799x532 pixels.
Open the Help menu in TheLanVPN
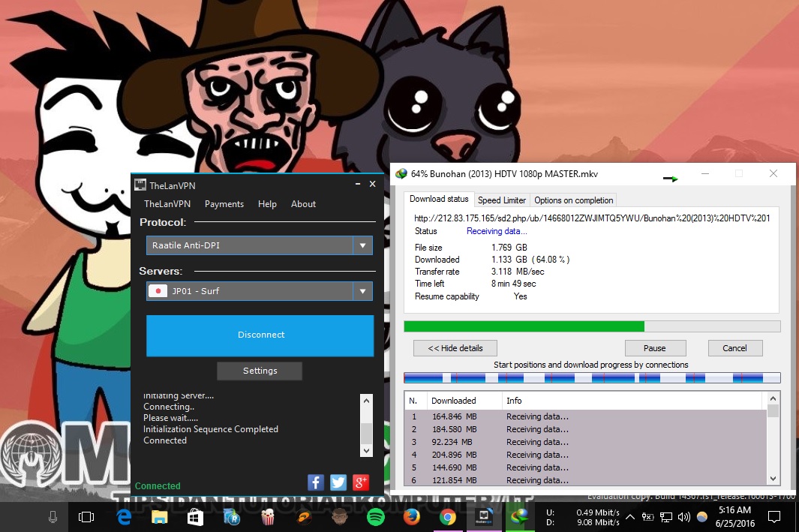267,204
